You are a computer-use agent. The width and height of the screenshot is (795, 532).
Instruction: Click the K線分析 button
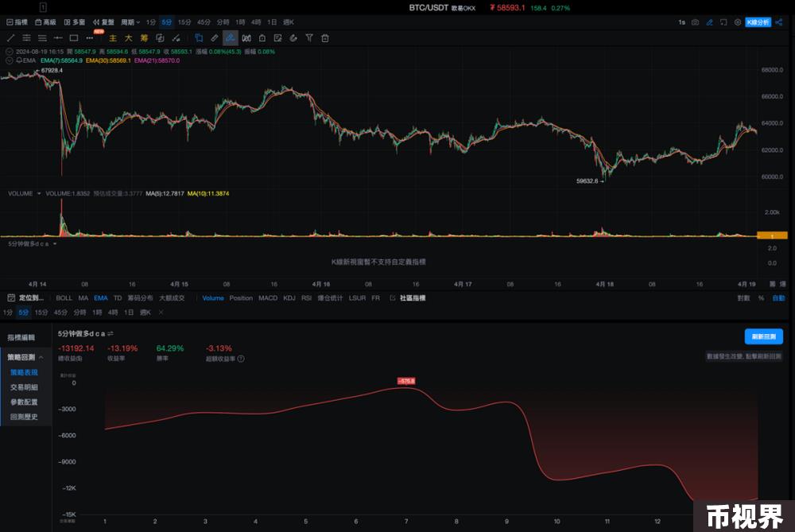pos(758,22)
